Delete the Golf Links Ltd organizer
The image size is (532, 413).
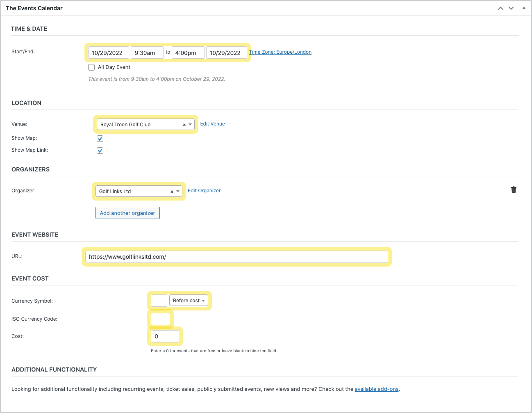click(x=514, y=190)
